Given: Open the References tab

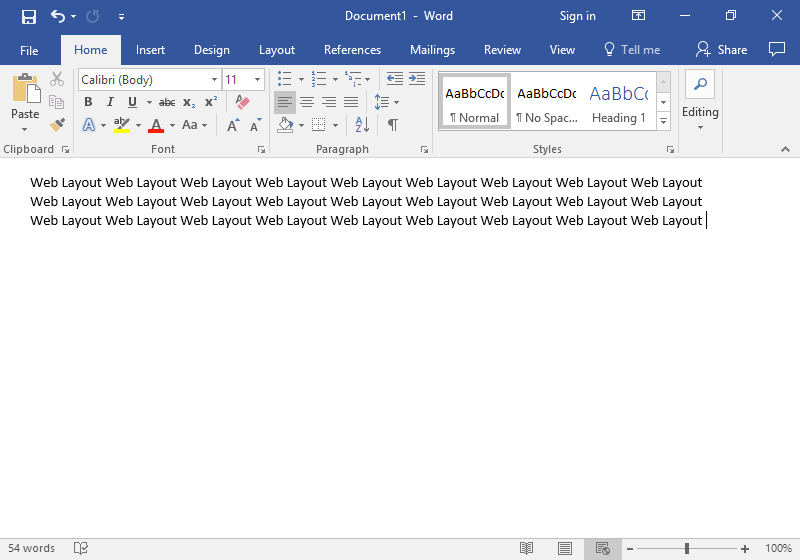Looking at the screenshot, I should click(x=352, y=50).
